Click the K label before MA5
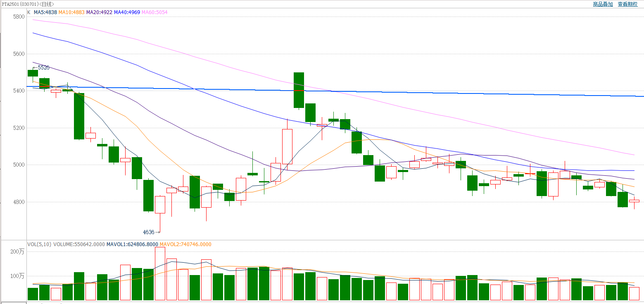The height and width of the screenshot is (304, 644). point(29,12)
